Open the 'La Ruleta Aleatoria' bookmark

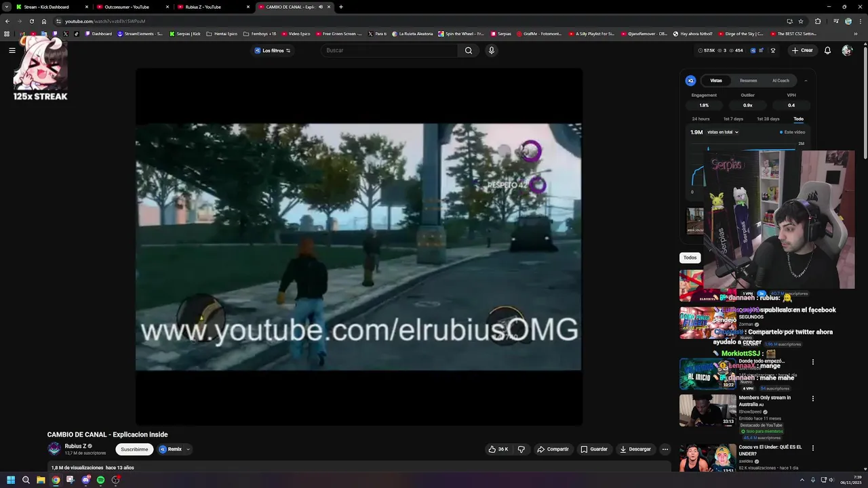click(412, 34)
